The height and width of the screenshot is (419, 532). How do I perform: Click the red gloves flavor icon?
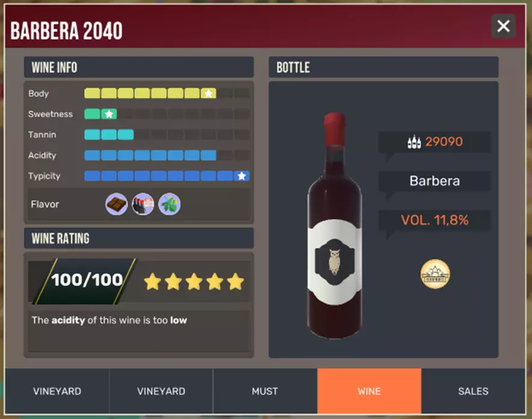[x=143, y=204]
